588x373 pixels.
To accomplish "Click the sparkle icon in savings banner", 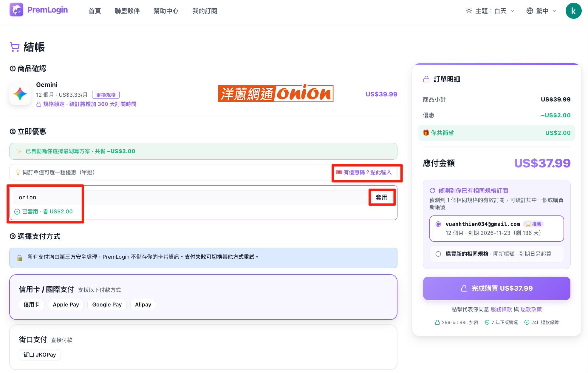I will 19,151.
